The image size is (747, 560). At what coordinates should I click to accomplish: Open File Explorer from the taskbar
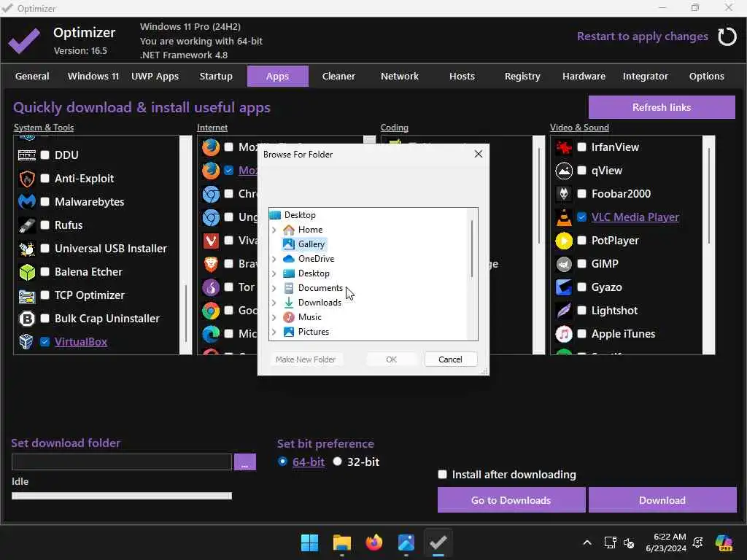click(x=342, y=542)
